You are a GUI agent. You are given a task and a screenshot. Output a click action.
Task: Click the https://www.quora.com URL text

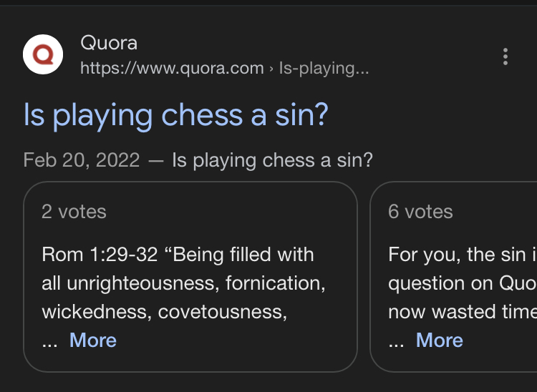(172, 68)
